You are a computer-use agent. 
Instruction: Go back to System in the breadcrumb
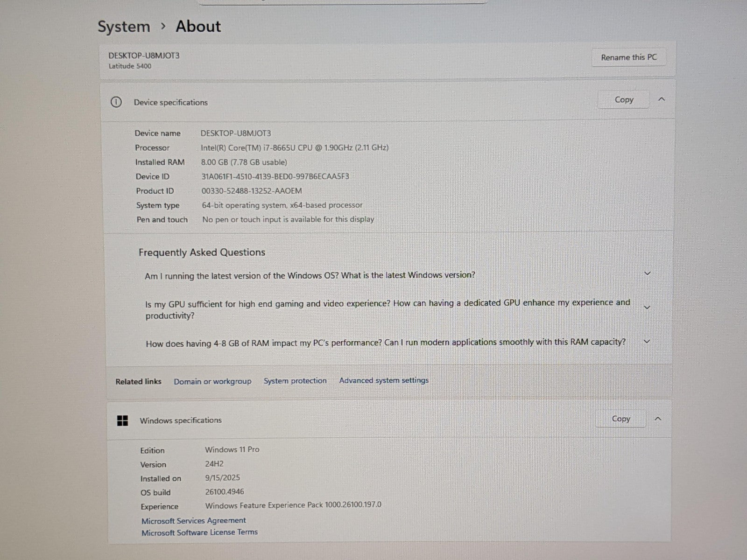[x=124, y=27]
